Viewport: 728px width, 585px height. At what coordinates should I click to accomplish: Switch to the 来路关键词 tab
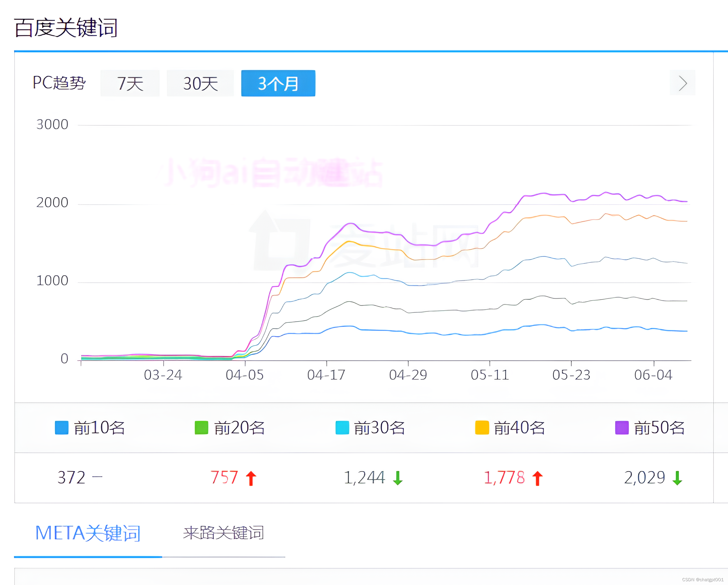pyautogui.click(x=224, y=533)
